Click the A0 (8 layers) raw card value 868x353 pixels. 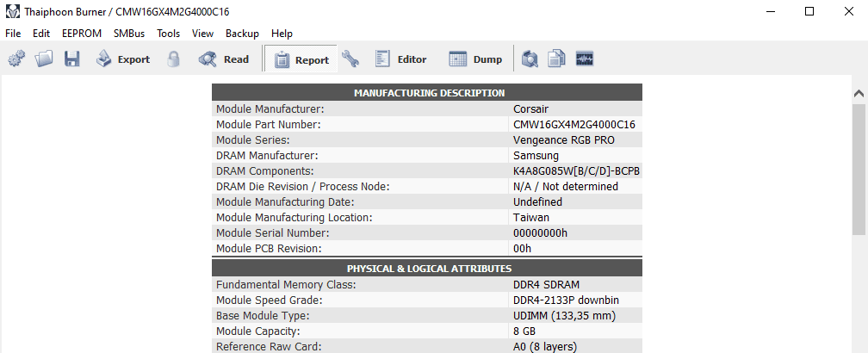coord(545,347)
